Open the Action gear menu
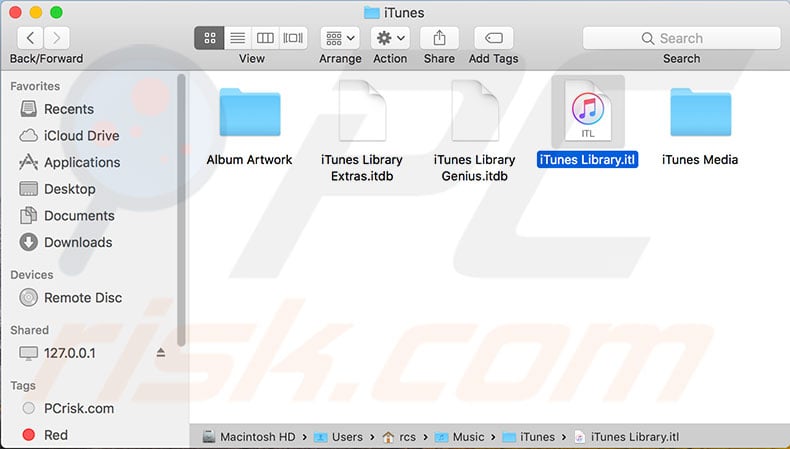 tap(390, 38)
